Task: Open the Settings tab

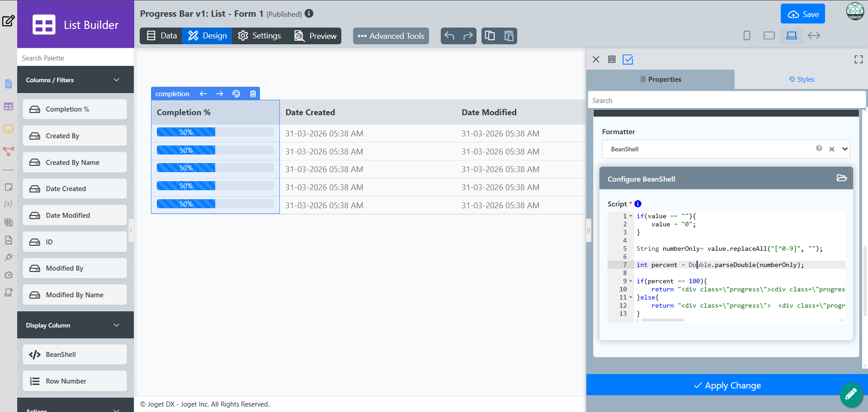Action: [x=259, y=36]
